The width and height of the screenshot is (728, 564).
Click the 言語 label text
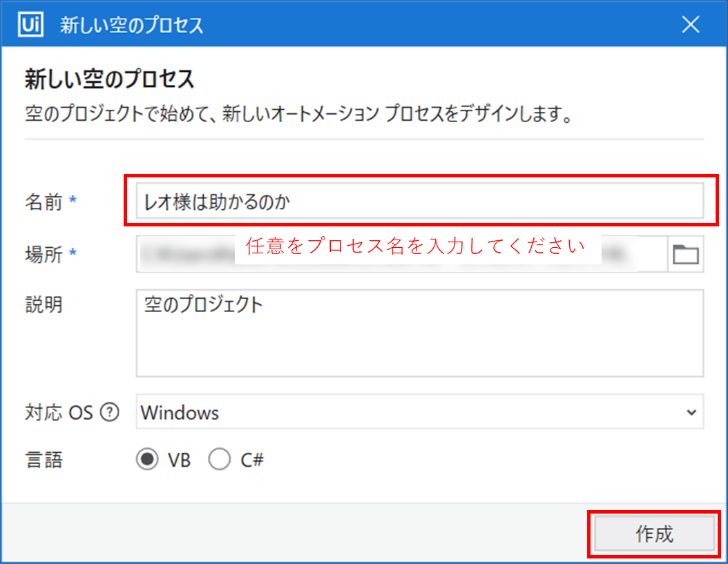[44, 460]
